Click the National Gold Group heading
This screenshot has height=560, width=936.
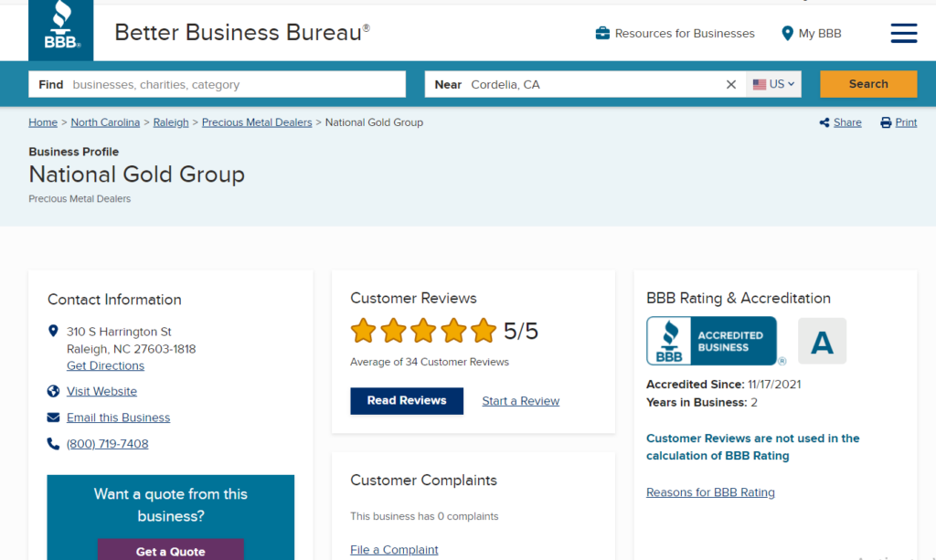pos(137,174)
